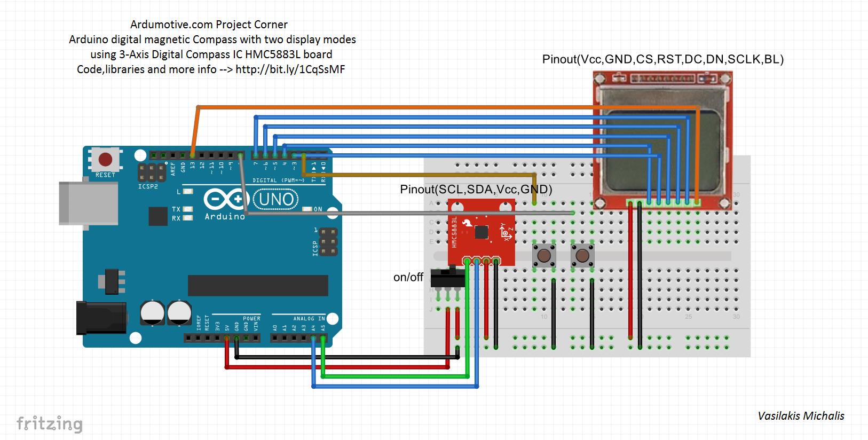Click the right push button on breadboard
The height and width of the screenshot is (440, 868).
click(x=582, y=256)
